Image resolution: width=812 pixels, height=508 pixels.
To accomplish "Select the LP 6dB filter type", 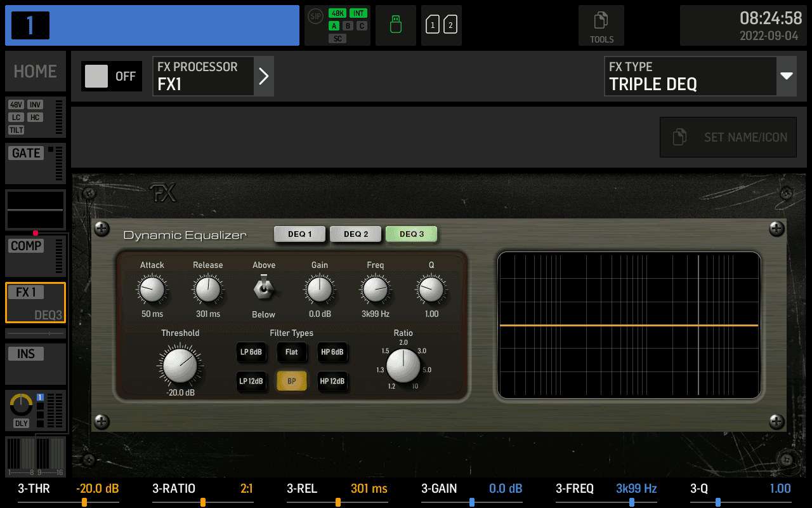I will click(251, 352).
